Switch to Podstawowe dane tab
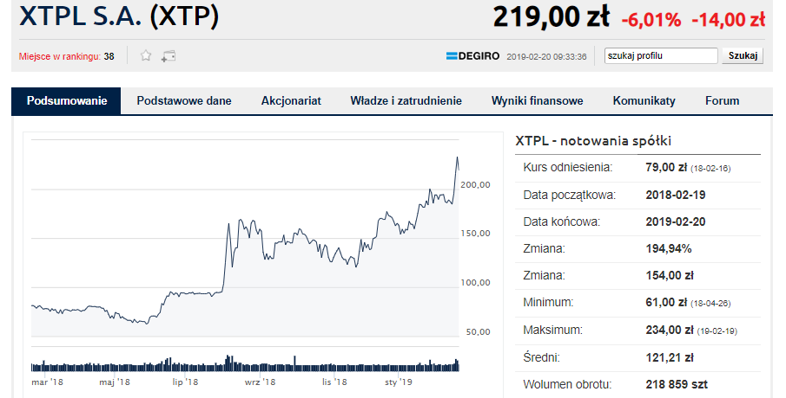The height and width of the screenshot is (398, 786). (184, 101)
